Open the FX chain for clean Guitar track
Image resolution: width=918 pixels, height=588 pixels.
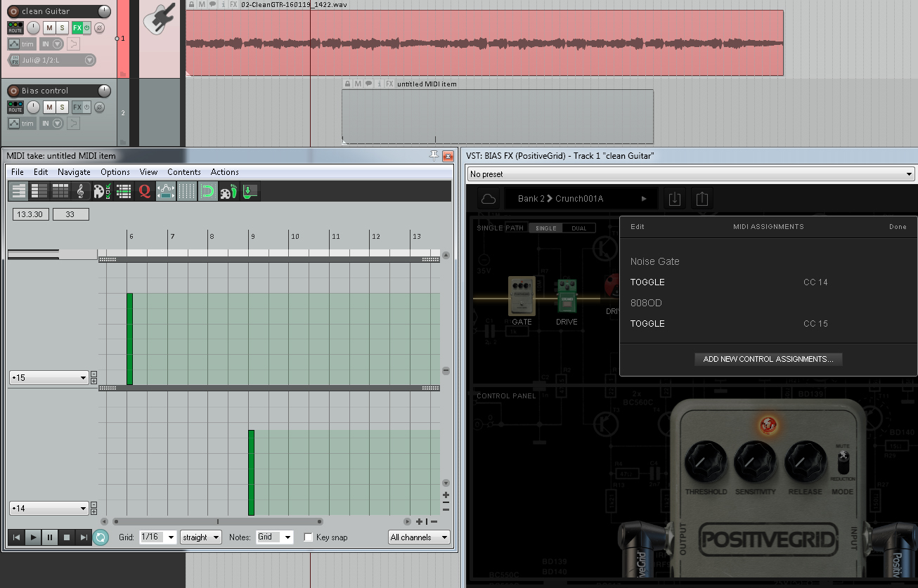tap(77, 28)
